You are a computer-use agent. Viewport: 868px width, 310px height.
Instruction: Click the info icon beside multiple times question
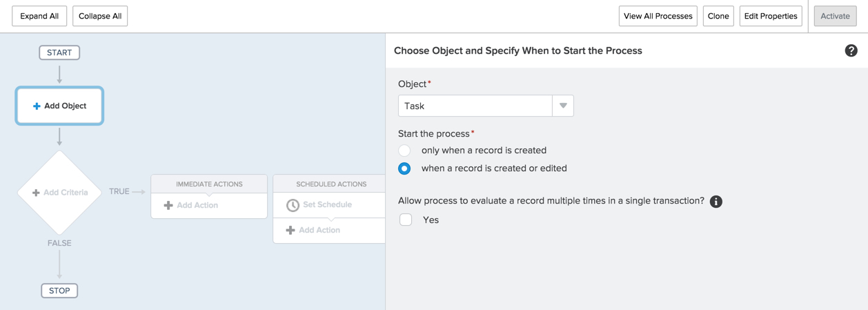(x=716, y=202)
